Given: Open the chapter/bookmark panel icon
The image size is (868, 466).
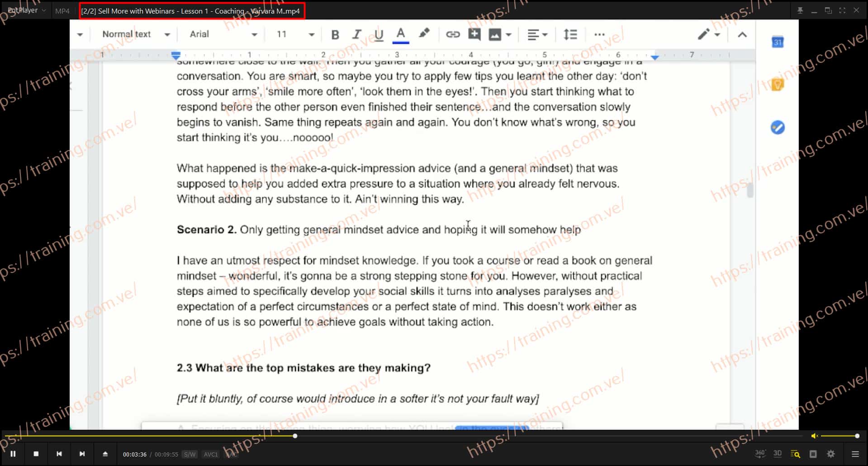Looking at the screenshot, I should [813, 454].
